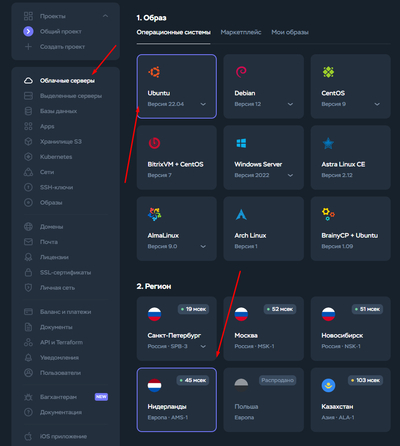
Task: Click Create project link
Action: point(62,47)
